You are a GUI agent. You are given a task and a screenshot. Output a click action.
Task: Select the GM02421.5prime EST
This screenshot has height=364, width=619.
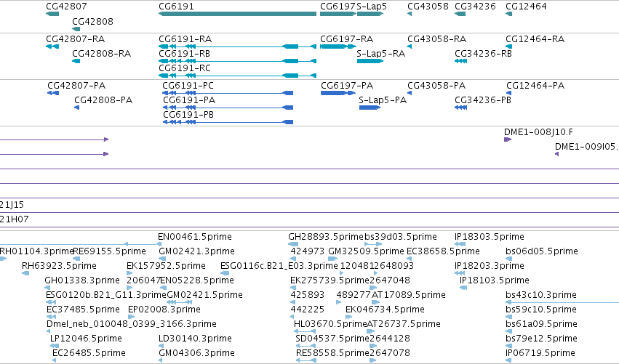[x=180, y=302]
